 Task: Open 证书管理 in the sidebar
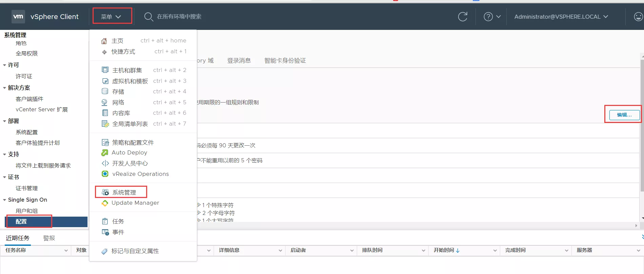pyautogui.click(x=26, y=188)
